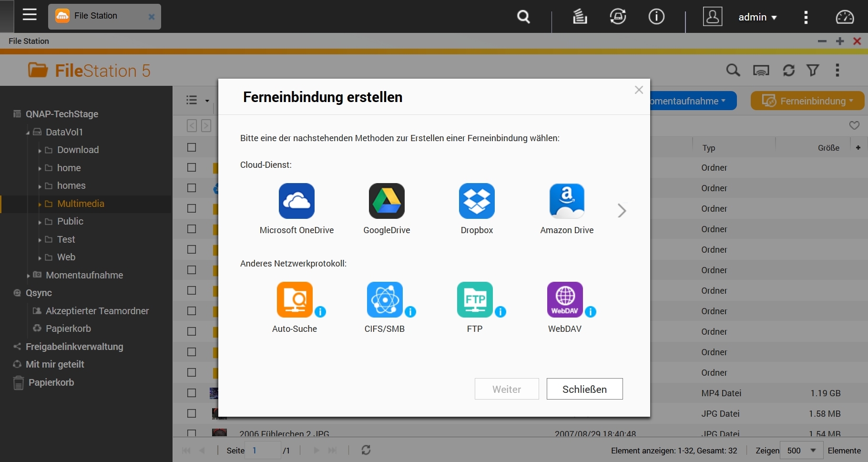Check the first Ordner row checkbox
This screenshot has height=462, width=868.
tap(192, 167)
